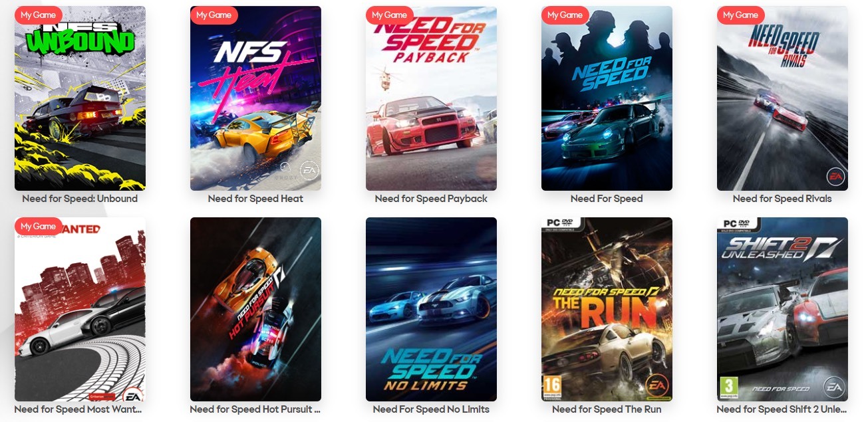
Task: Open The Run PC DVD cover
Action: pyautogui.click(x=607, y=309)
